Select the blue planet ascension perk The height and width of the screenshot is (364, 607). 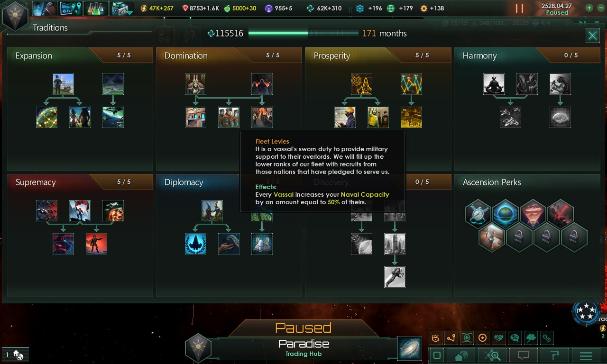point(506,213)
